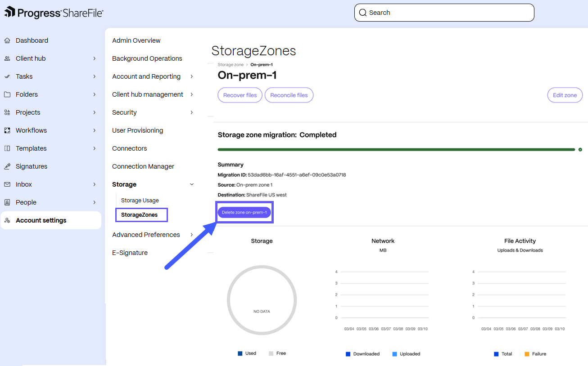Expand the People submenu chevron
588x366 pixels.
[x=95, y=202]
